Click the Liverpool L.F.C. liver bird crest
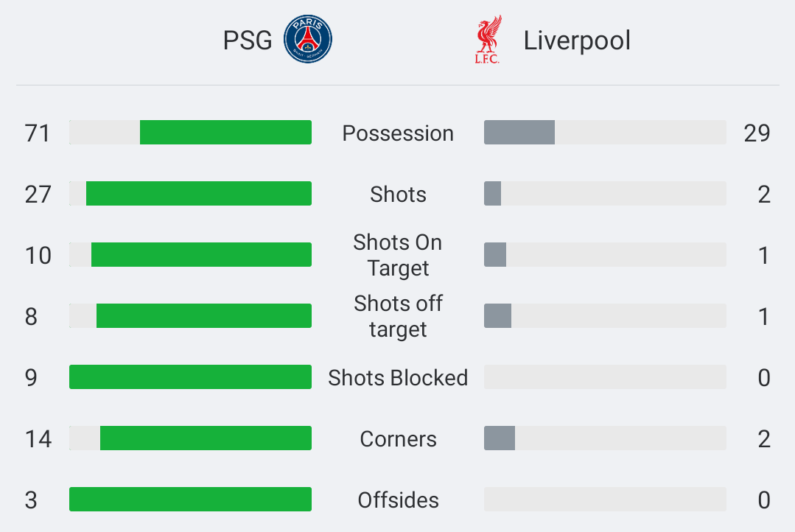The height and width of the screenshot is (532, 795). point(488,39)
